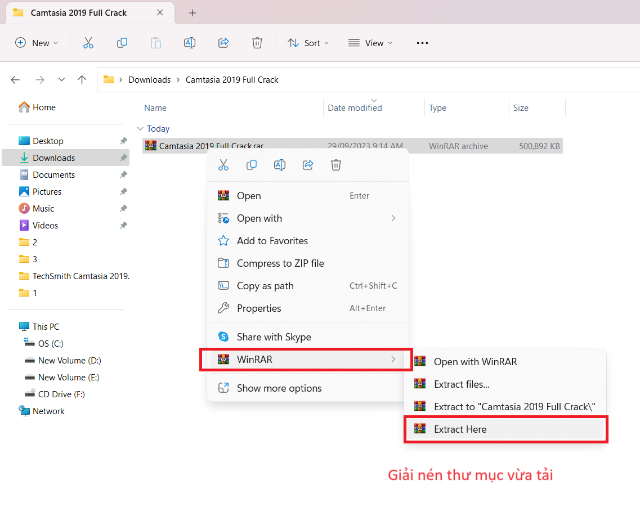The width and height of the screenshot is (640, 516).
Task: Open the View dropdown
Action: (x=371, y=43)
